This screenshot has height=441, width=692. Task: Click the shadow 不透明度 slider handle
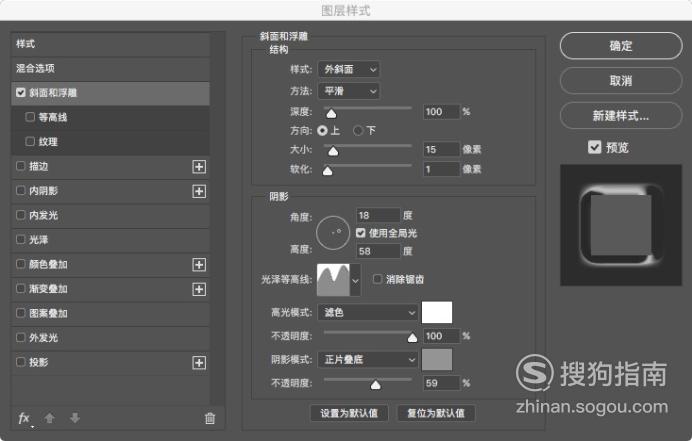(x=376, y=385)
